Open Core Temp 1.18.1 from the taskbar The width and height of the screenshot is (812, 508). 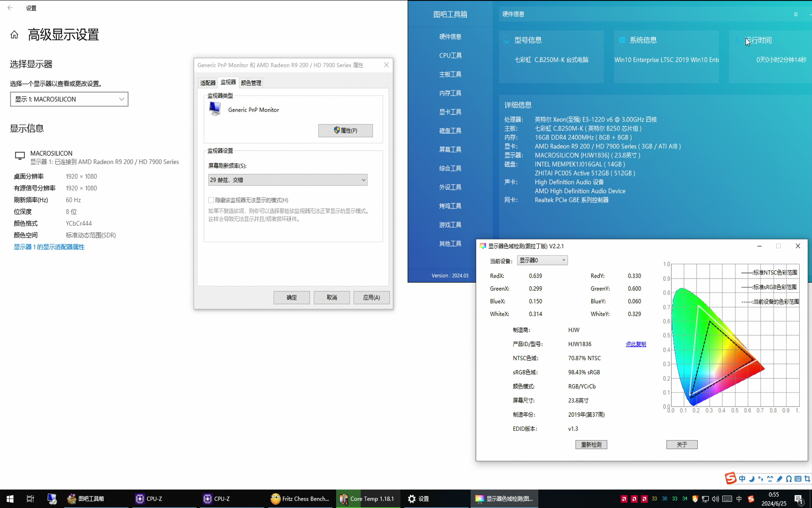[368, 498]
